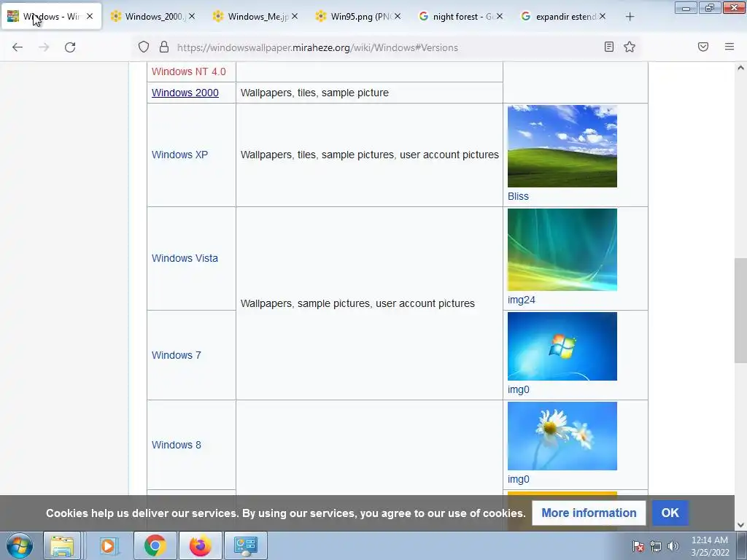Open the Windows 2000 link
The height and width of the screenshot is (560, 747).
(x=185, y=93)
